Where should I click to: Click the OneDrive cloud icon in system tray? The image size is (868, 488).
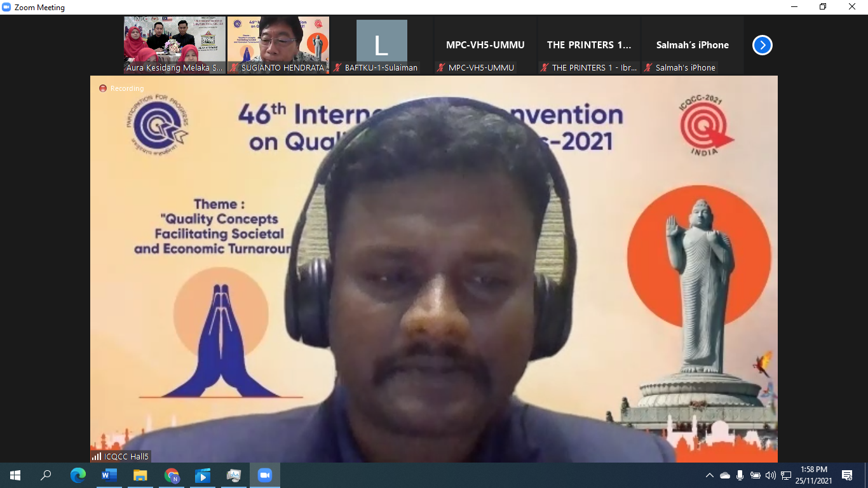(724, 475)
